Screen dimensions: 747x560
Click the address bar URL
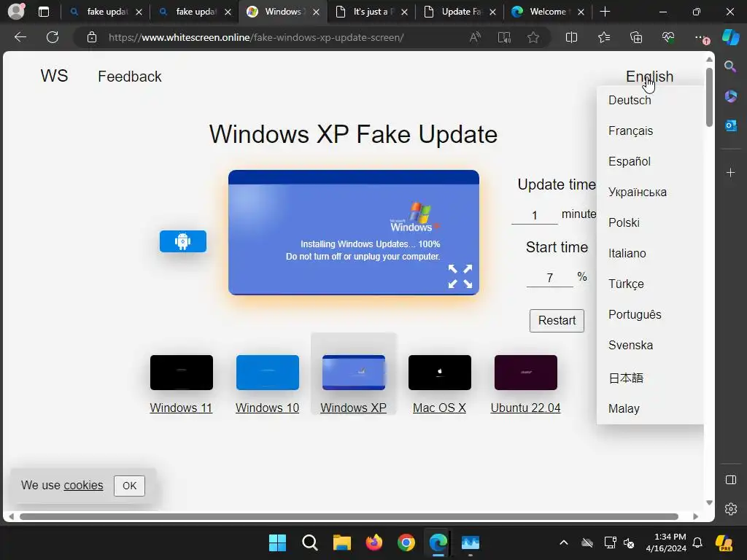pos(256,37)
